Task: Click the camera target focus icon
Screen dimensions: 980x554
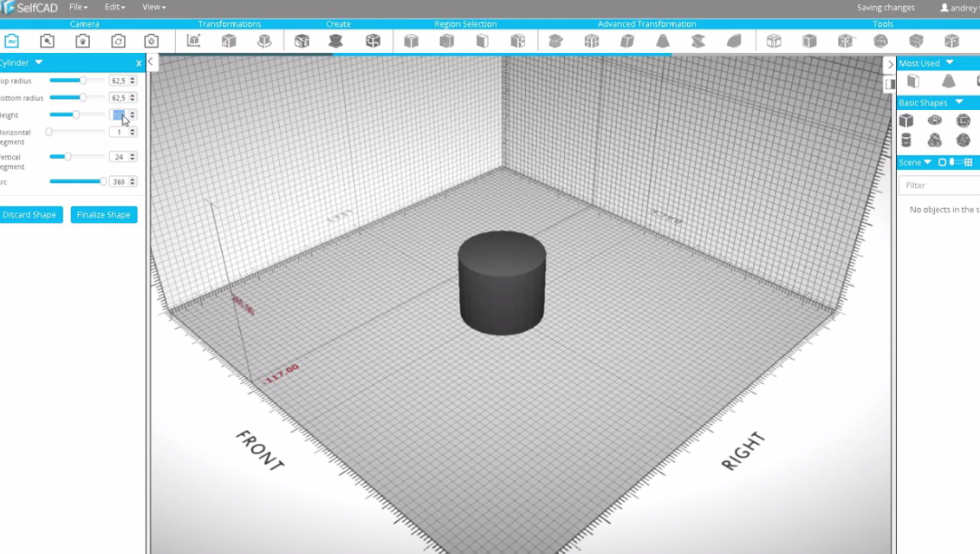Action: pyautogui.click(x=152, y=42)
